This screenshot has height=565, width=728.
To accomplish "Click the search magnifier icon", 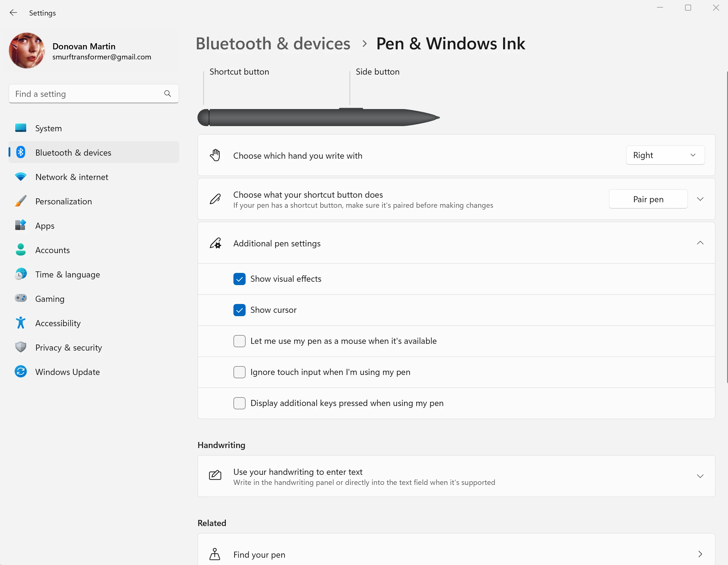I will click(167, 94).
